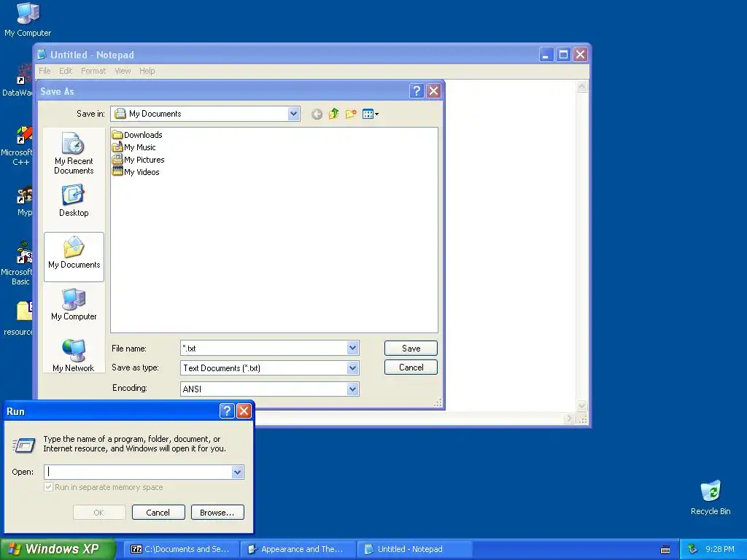Open Notepad's Help menu

click(x=147, y=71)
